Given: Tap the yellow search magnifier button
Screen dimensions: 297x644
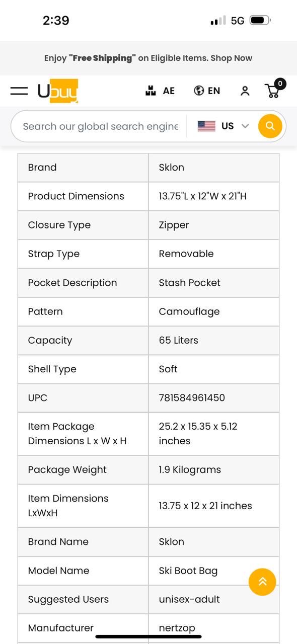Looking at the screenshot, I should pyautogui.click(x=270, y=126).
